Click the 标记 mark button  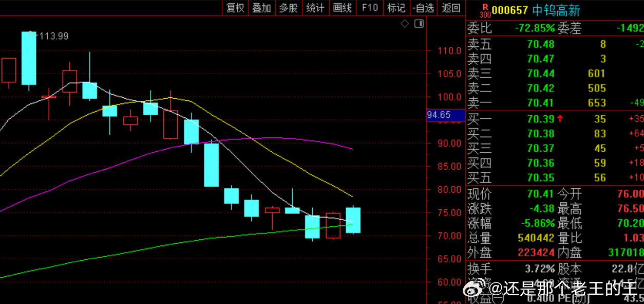pyautogui.click(x=396, y=7)
